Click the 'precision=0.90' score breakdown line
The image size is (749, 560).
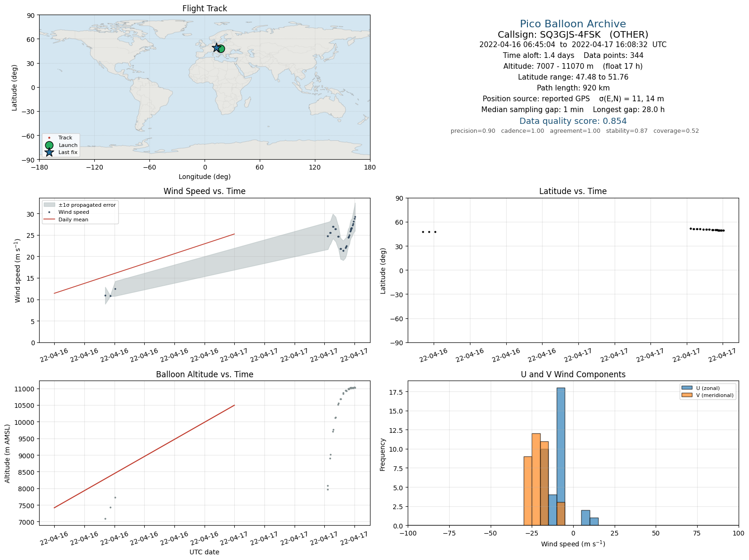575,131
